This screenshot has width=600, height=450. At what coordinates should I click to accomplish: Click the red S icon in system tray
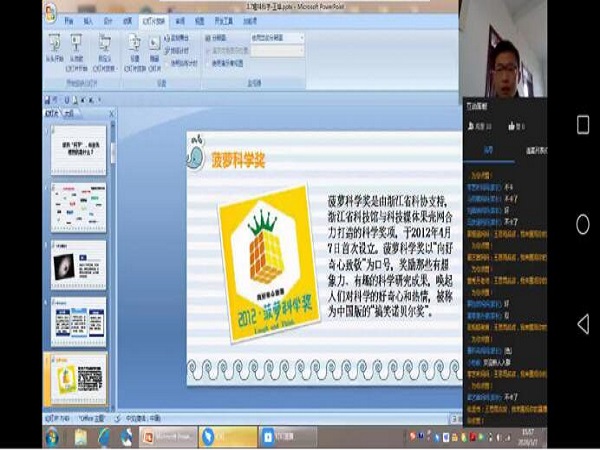[412, 436]
